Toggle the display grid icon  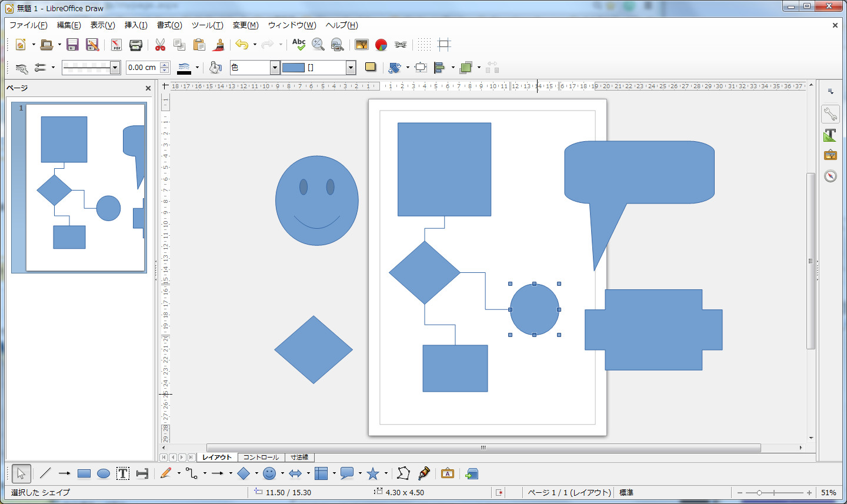(x=425, y=45)
